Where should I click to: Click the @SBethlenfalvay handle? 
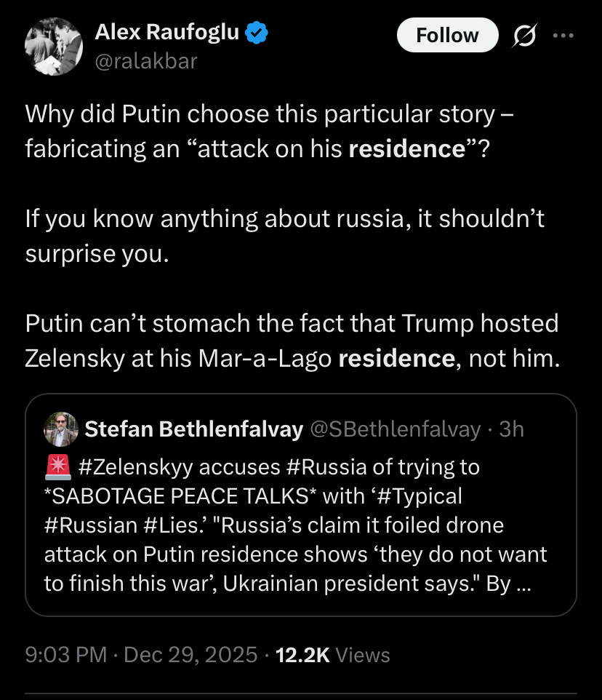click(396, 429)
